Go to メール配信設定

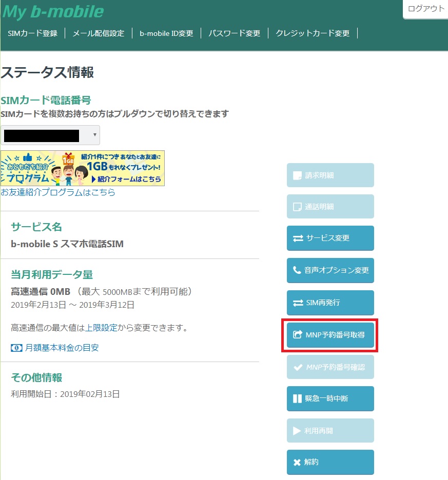tap(99, 33)
